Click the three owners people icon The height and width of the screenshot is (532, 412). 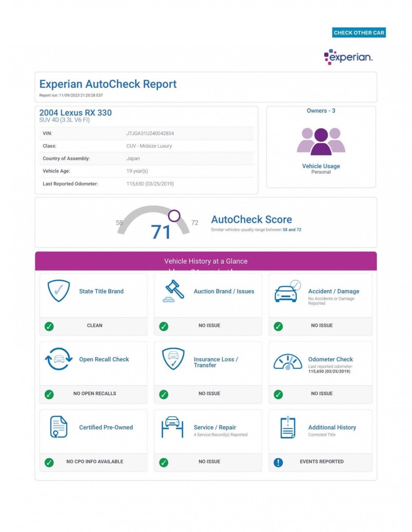pos(321,141)
